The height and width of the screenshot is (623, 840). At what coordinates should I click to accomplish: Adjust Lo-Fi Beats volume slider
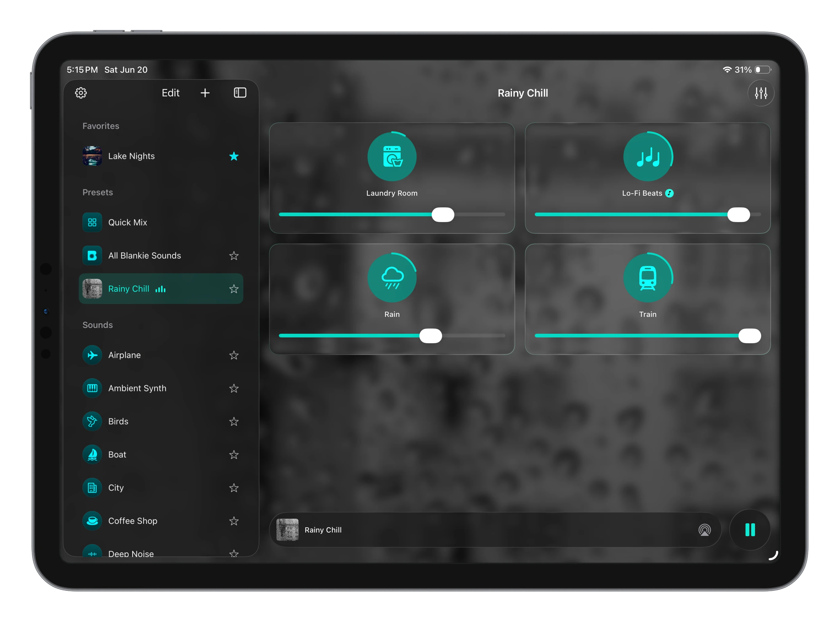click(x=648, y=215)
